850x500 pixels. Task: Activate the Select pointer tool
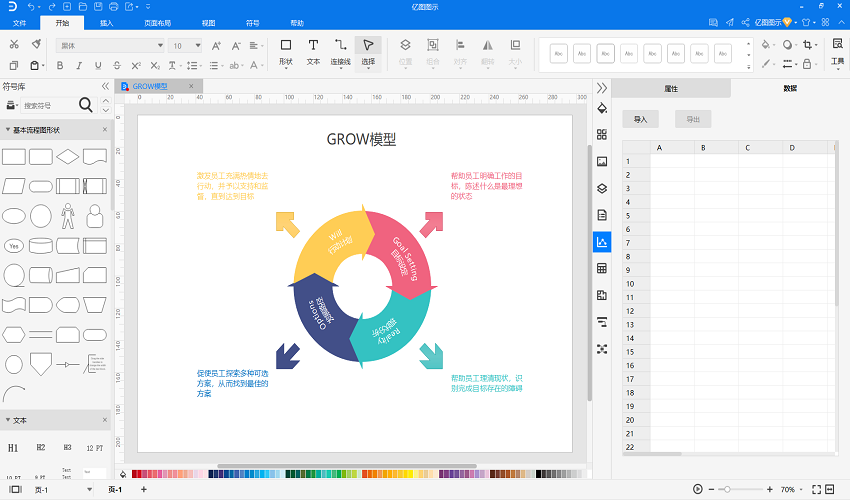pos(368,53)
